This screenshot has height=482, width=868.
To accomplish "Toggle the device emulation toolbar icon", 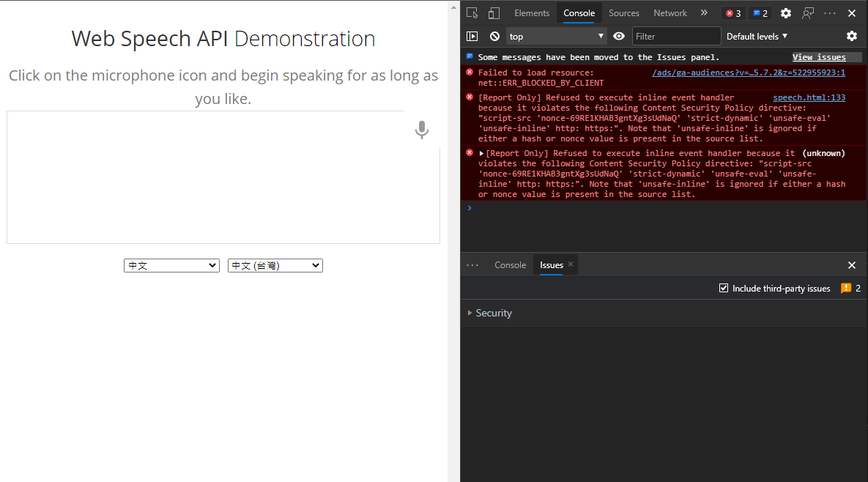I will pyautogui.click(x=494, y=12).
